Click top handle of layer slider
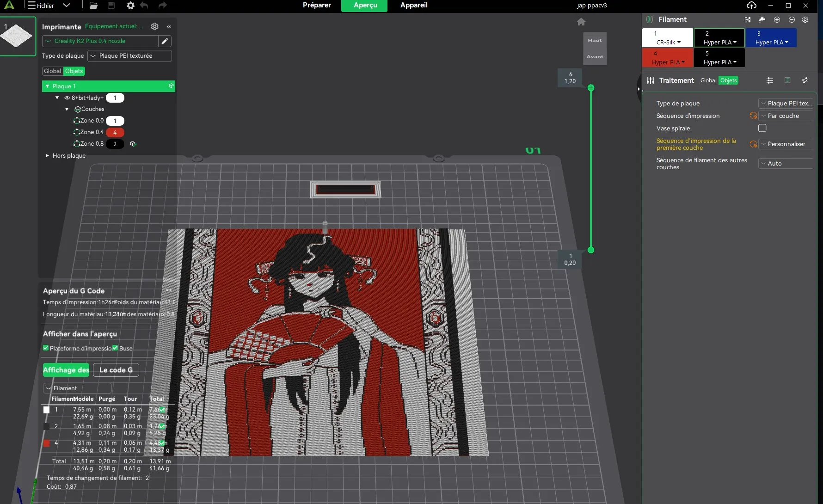The height and width of the screenshot is (504, 823). (591, 87)
